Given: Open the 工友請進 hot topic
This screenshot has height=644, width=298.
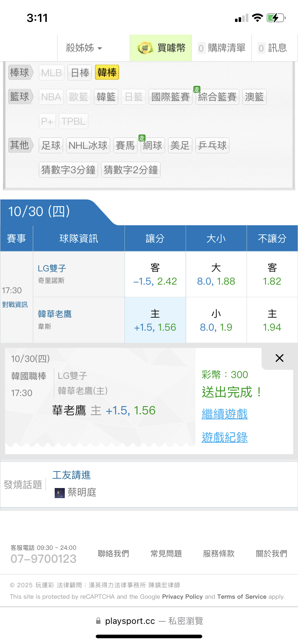Looking at the screenshot, I should click(x=72, y=475).
